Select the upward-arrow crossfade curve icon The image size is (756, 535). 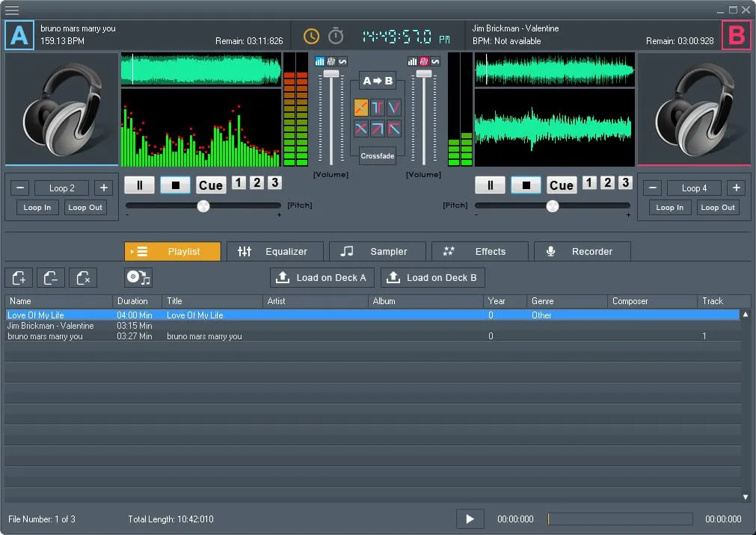click(376, 129)
